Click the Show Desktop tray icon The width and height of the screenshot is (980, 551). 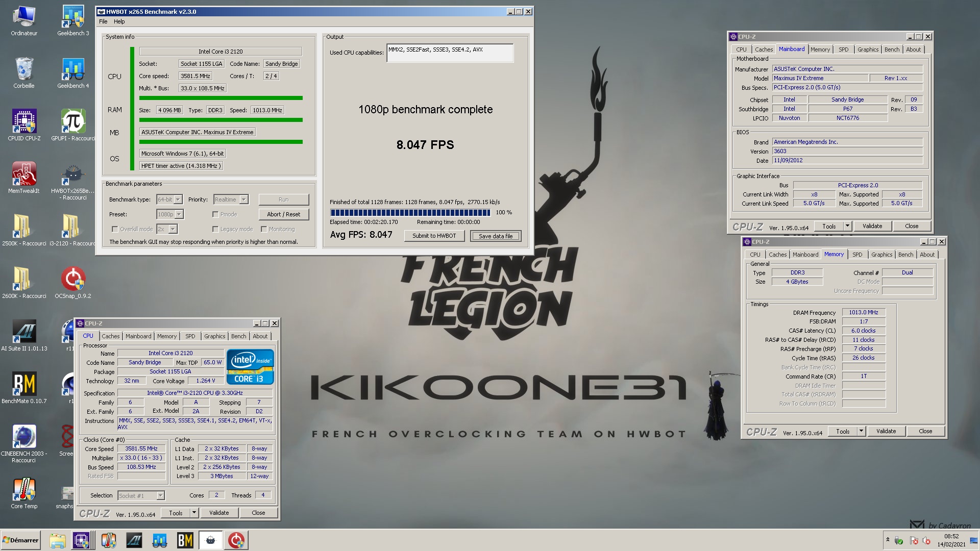[974, 540]
